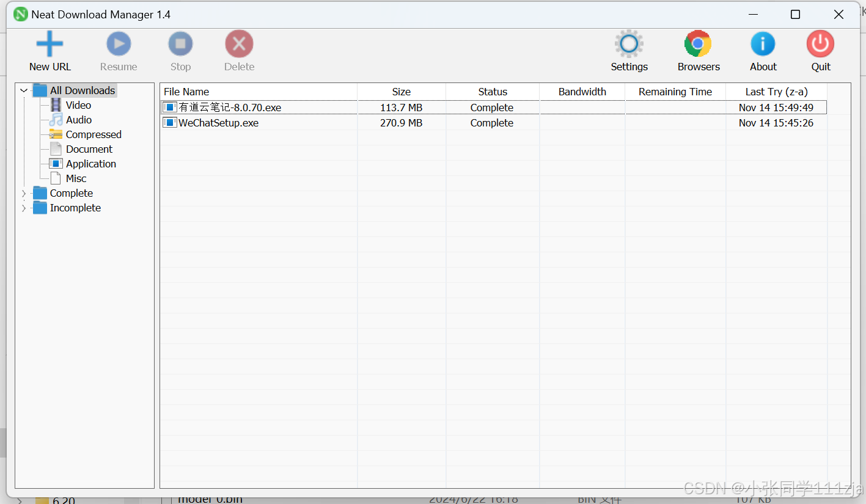Image resolution: width=866 pixels, height=504 pixels.
Task: Open the Browsers Chrome icon
Action: (698, 44)
